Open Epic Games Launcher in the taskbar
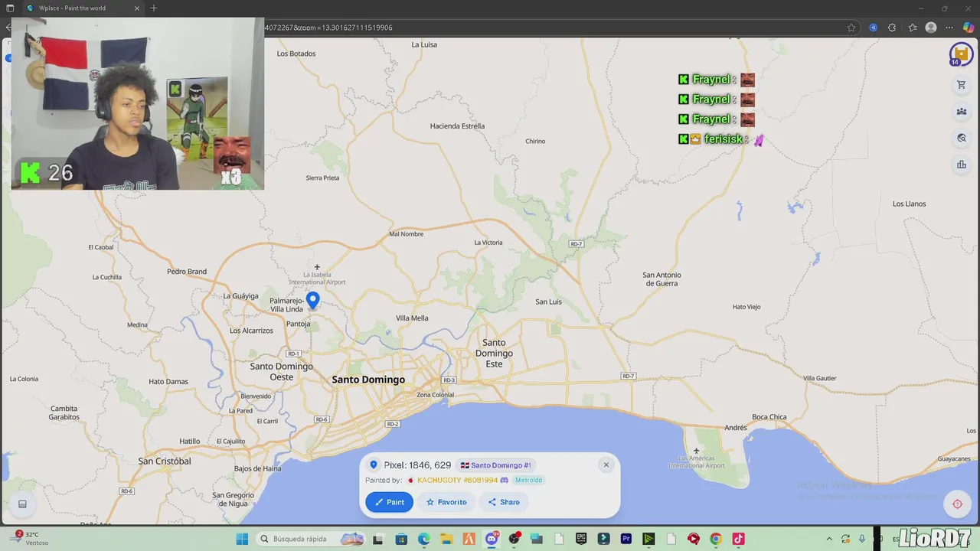 point(581,539)
